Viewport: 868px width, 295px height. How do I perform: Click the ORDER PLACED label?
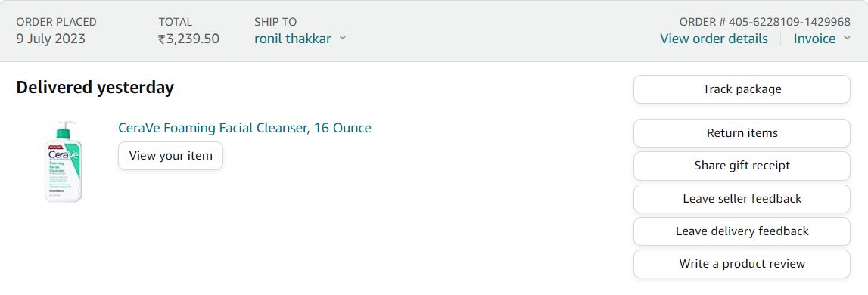[56, 22]
